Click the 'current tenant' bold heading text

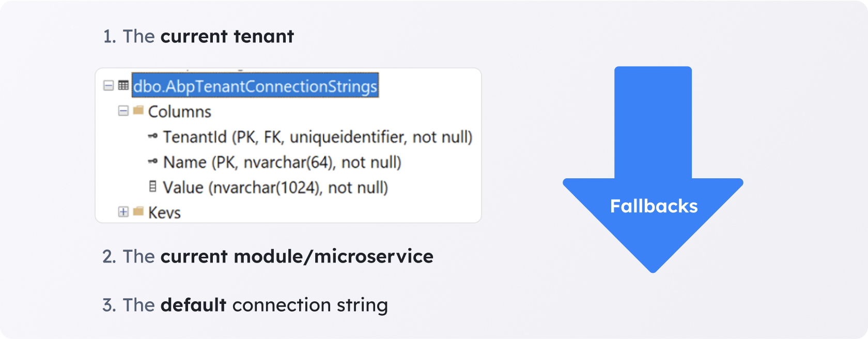coord(227,37)
